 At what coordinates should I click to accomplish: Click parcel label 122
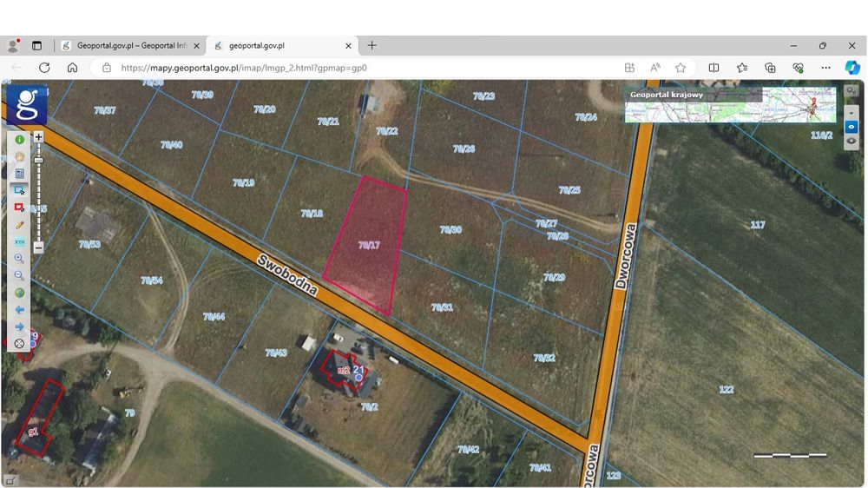pos(727,389)
